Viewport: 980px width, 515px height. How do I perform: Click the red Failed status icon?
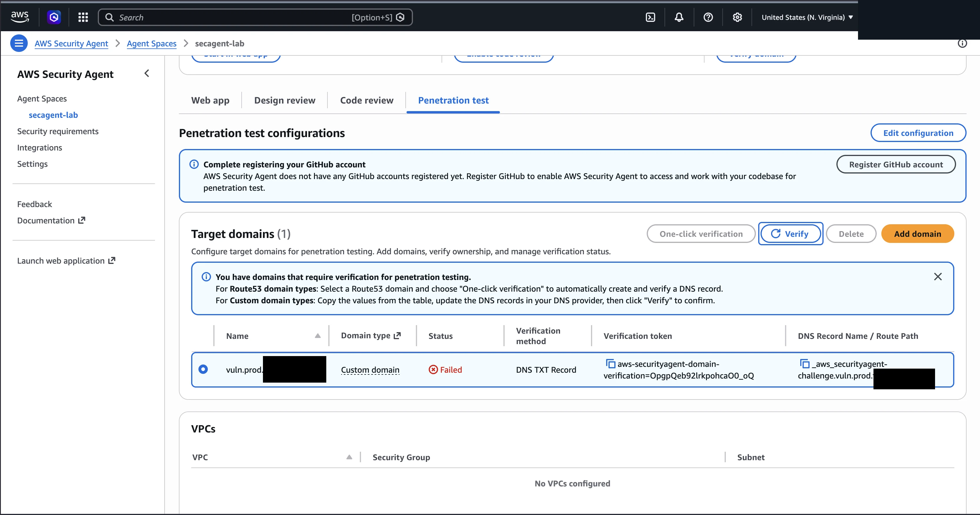pos(433,369)
